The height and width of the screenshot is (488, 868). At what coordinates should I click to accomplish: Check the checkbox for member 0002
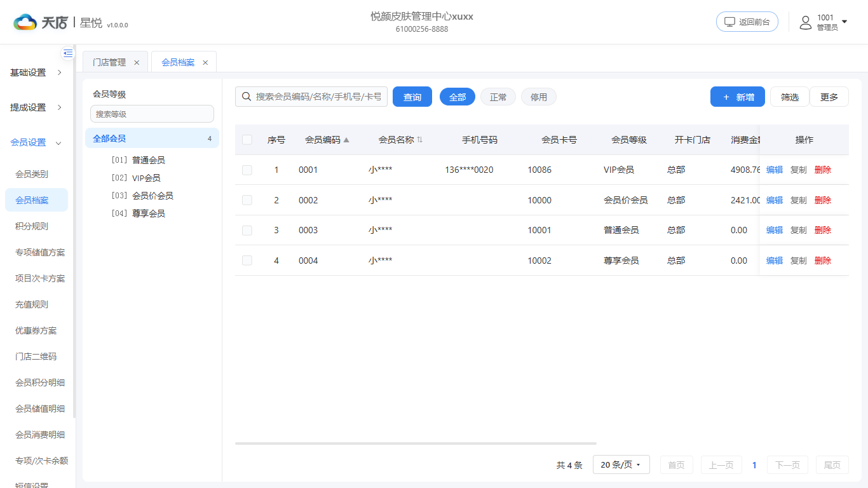(247, 200)
